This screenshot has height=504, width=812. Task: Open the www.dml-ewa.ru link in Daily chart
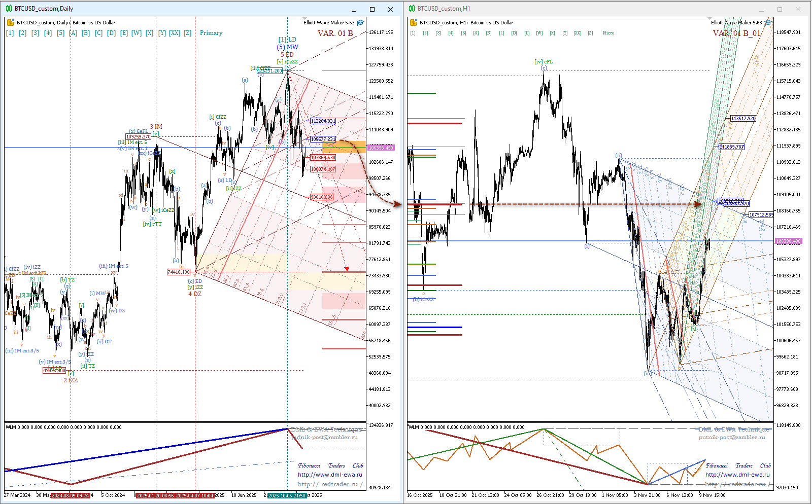coord(330,475)
